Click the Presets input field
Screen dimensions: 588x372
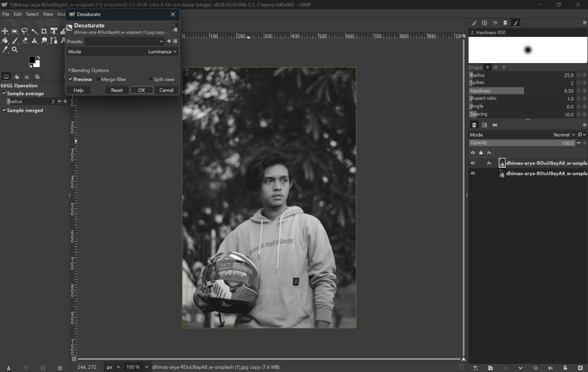pos(122,41)
